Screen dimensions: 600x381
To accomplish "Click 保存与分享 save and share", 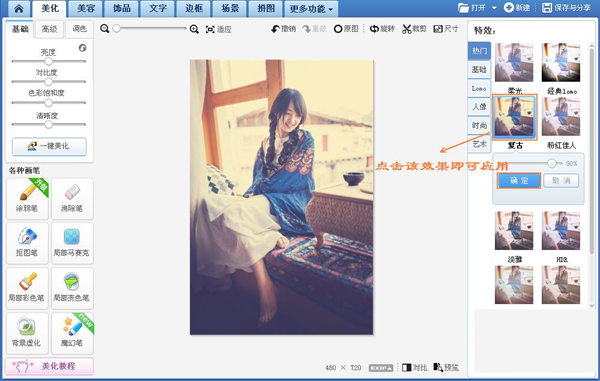I will point(566,8).
